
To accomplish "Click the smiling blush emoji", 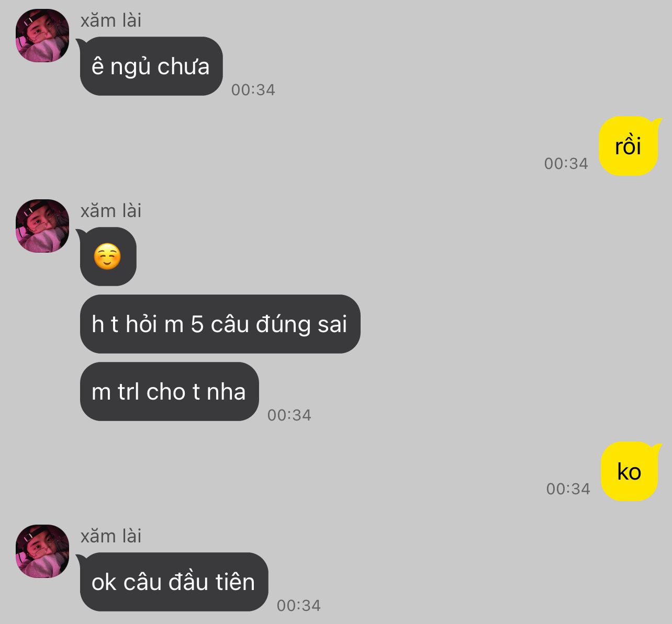I will click(x=107, y=257).
